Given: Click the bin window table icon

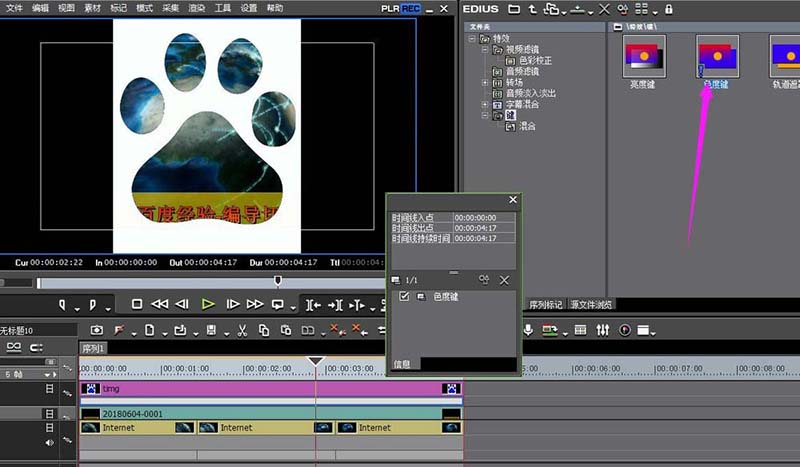Looking at the screenshot, I should [580, 330].
